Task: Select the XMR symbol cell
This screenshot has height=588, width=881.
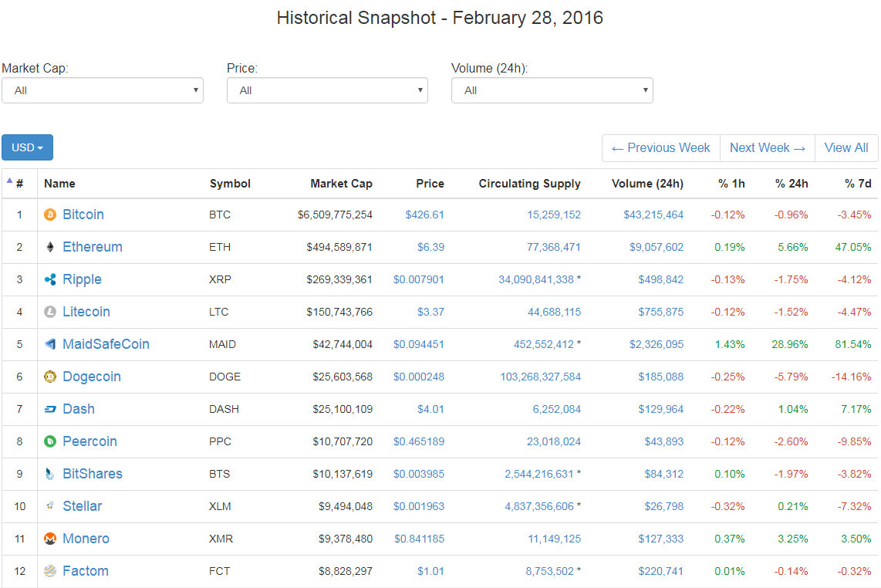Action: coord(221,539)
